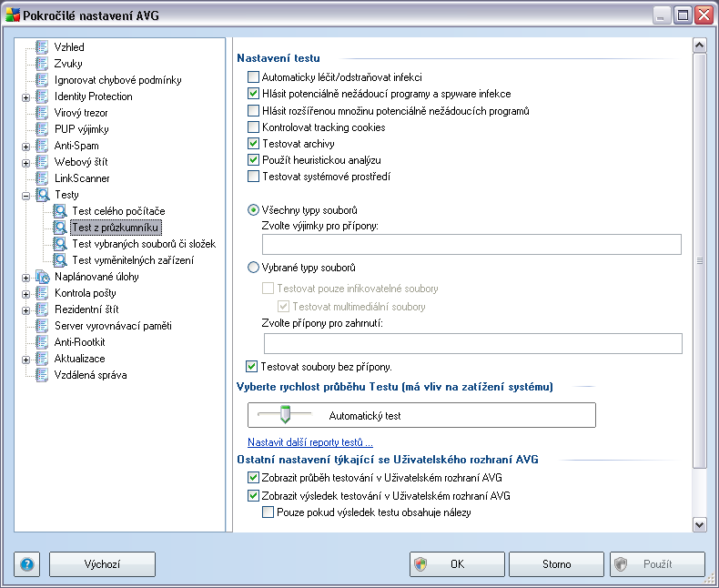This screenshot has width=719, height=588.
Task: Select Test vybraných souborů či složek
Action: click(x=144, y=244)
